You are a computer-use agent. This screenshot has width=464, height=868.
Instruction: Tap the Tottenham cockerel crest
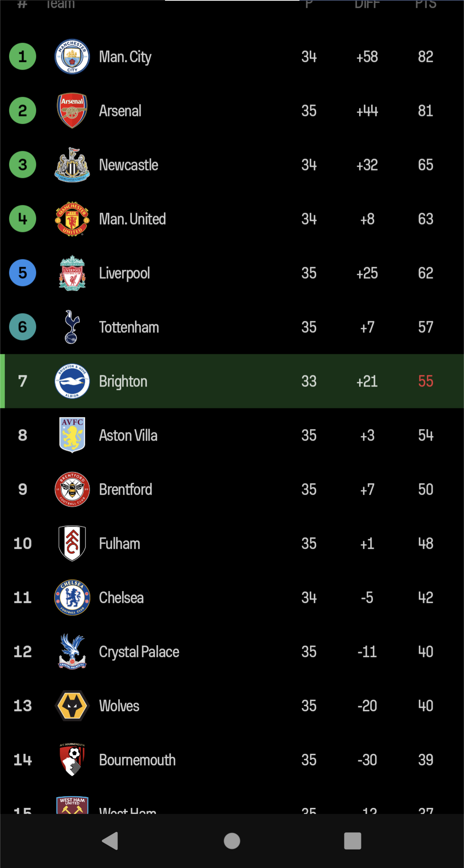72,327
